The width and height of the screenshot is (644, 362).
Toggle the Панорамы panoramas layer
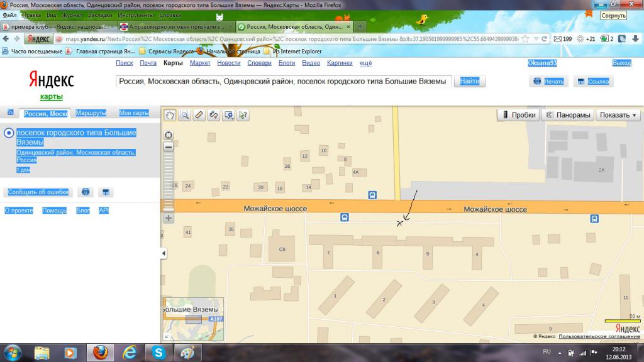(568, 115)
